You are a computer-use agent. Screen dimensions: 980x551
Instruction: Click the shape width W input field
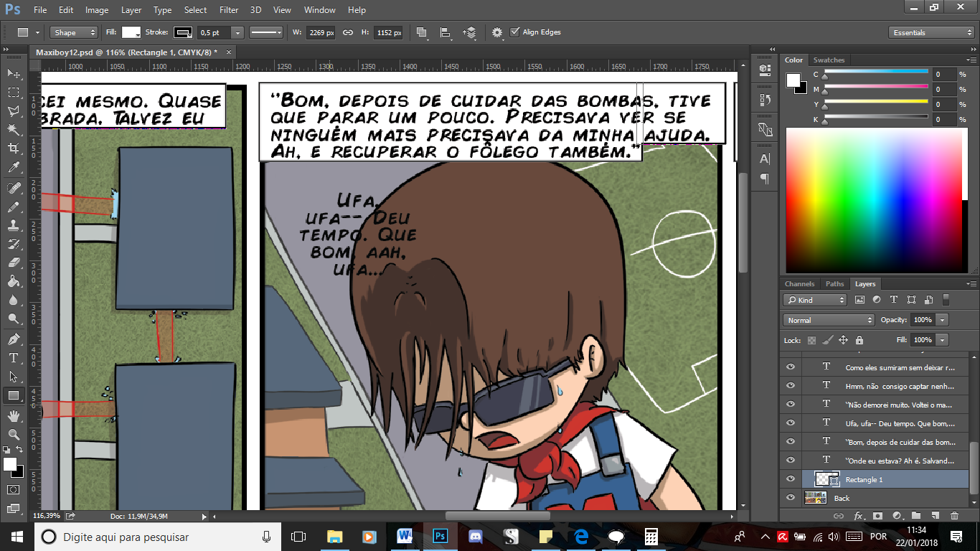coord(321,32)
